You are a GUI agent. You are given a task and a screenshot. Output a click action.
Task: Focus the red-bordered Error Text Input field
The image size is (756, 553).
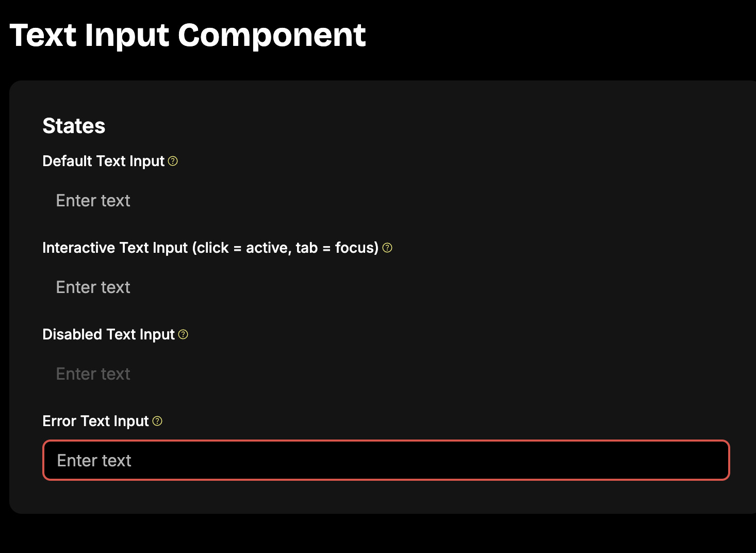[386, 460]
